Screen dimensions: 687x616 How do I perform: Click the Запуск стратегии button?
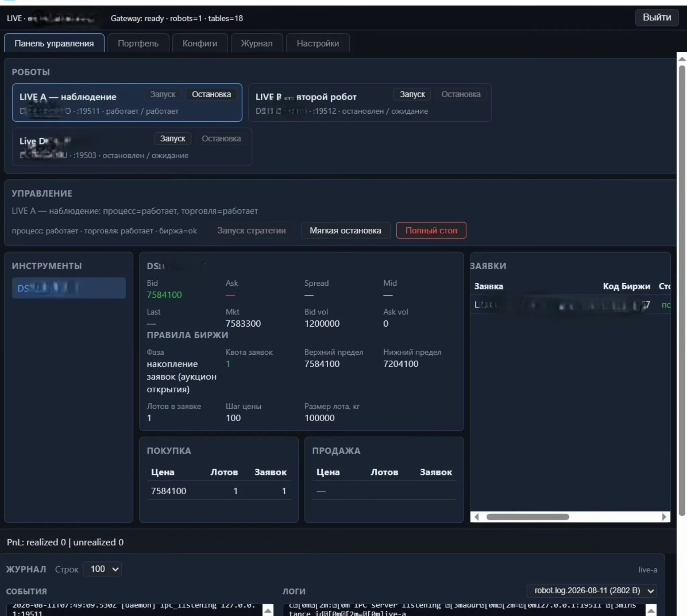pos(251,230)
